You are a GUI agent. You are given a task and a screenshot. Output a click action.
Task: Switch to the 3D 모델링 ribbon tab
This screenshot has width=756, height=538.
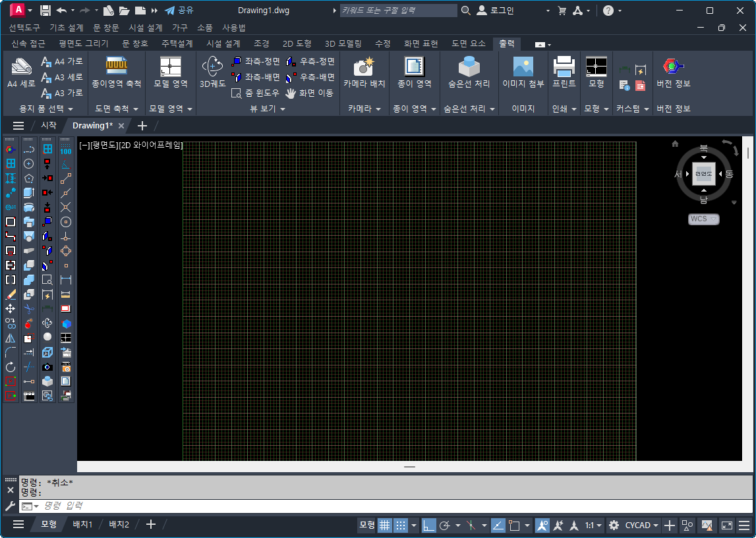point(343,43)
